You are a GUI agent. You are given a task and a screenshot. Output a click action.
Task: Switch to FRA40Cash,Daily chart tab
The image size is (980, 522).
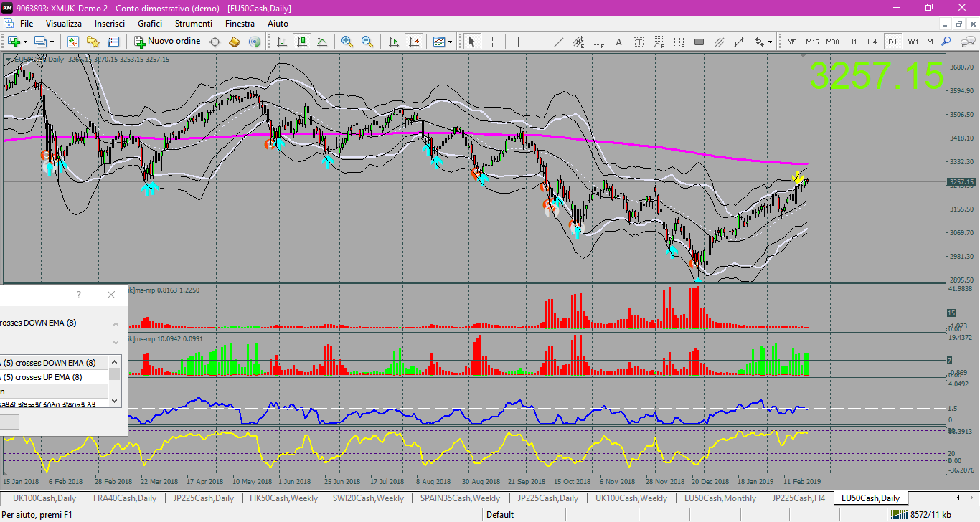[124, 498]
